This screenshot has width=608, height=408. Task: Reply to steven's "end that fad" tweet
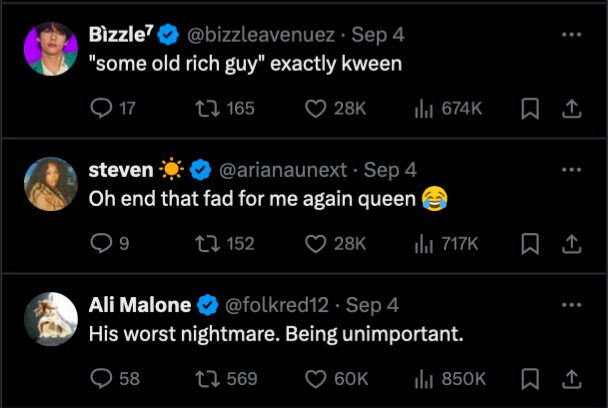point(101,243)
